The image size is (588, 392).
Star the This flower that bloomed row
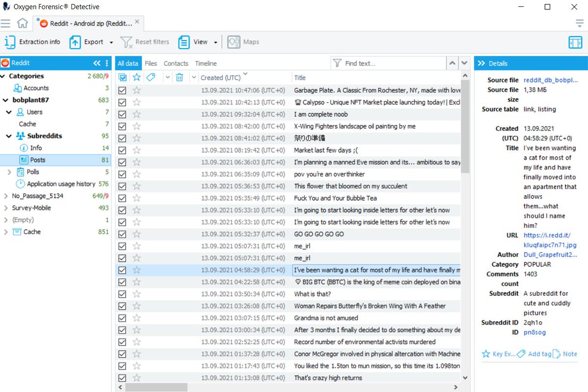click(x=137, y=186)
